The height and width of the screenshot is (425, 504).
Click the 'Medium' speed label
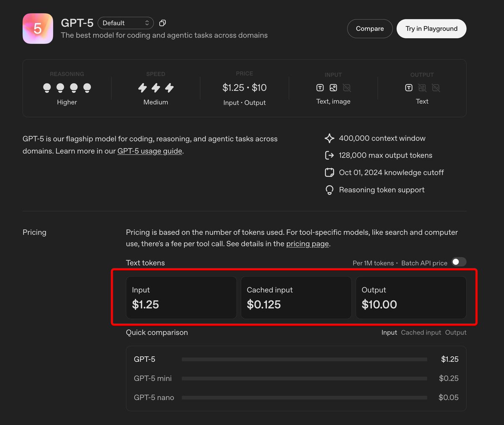point(156,102)
